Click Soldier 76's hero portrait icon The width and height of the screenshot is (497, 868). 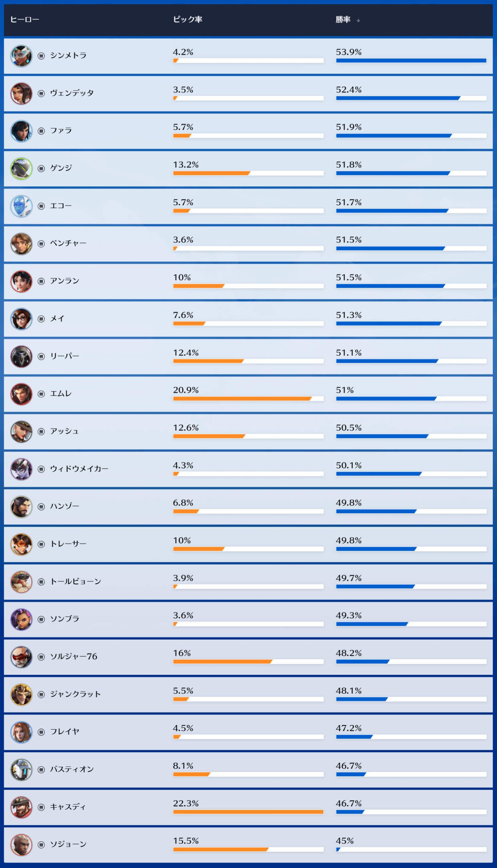click(x=21, y=657)
